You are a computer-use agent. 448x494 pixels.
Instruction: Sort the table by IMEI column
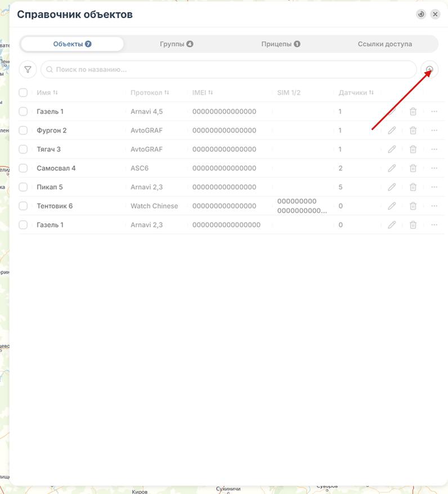tap(203, 92)
